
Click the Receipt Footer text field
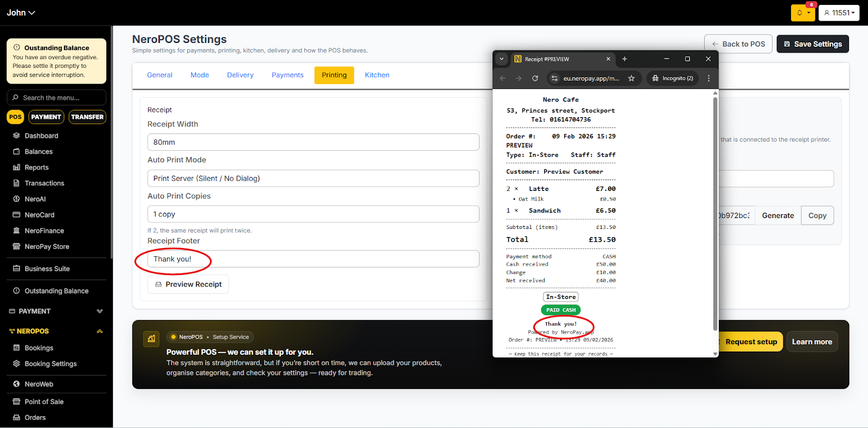(313, 259)
